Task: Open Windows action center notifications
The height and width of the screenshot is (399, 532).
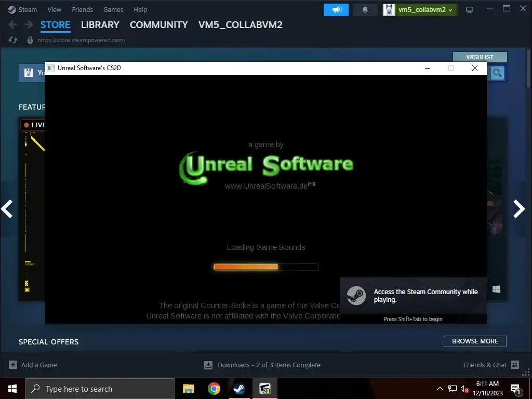Action: click(x=516, y=389)
